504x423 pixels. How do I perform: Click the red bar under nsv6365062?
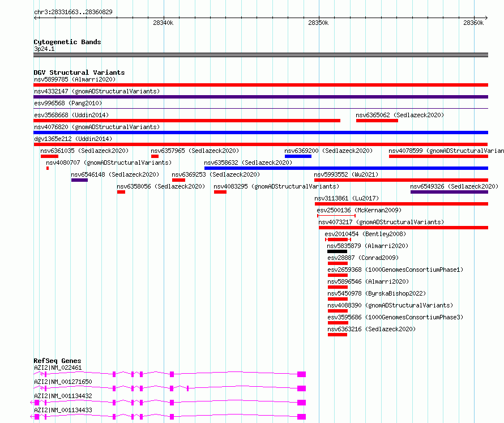(x=377, y=121)
